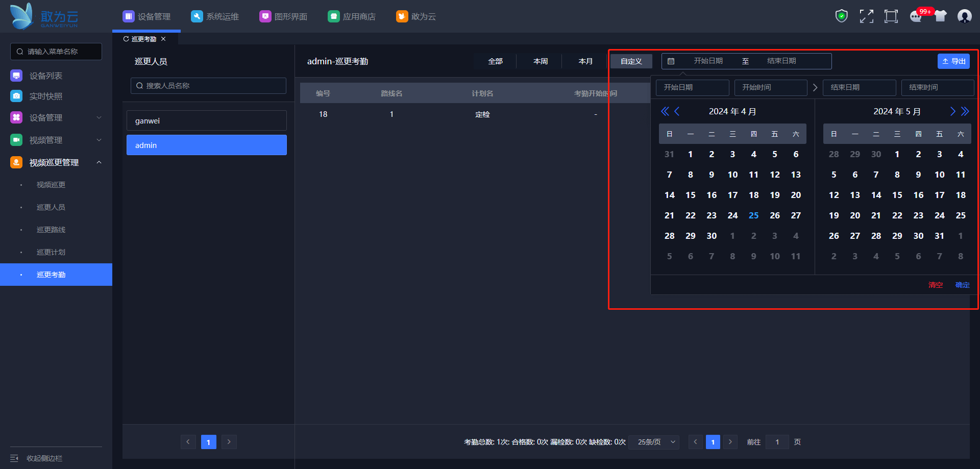Viewport: 980px width, 469px height.
Task: Select ganwei in the patrol personnel list
Action: coord(207,120)
